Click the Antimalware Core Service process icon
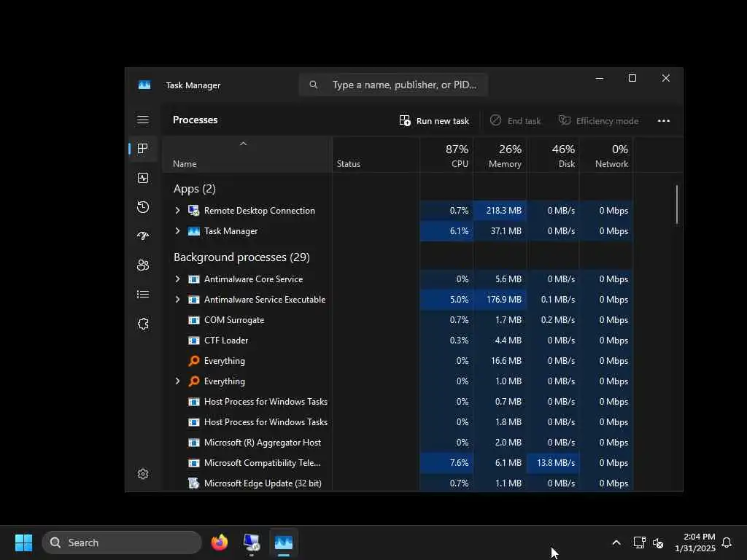Viewport: 747px width, 560px height. 193,279
